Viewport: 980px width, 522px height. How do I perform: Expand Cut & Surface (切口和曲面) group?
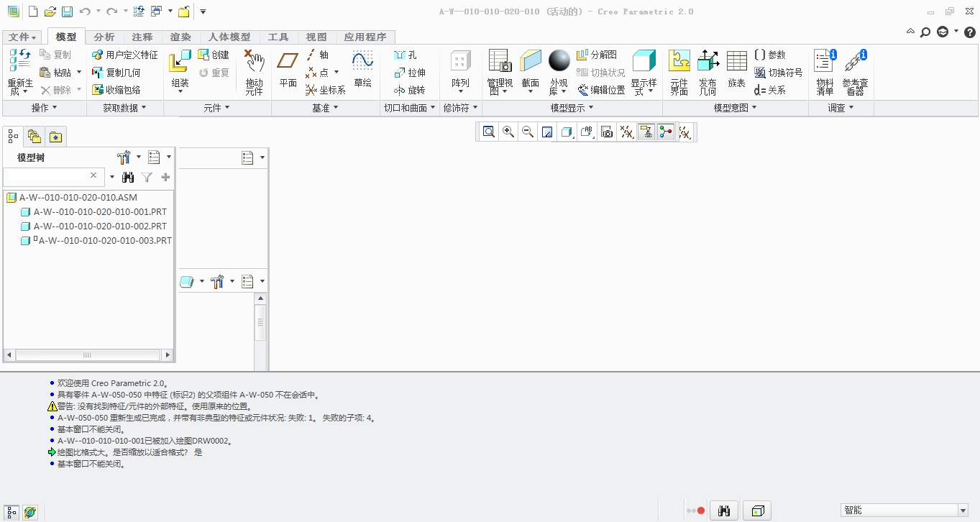tap(410, 108)
